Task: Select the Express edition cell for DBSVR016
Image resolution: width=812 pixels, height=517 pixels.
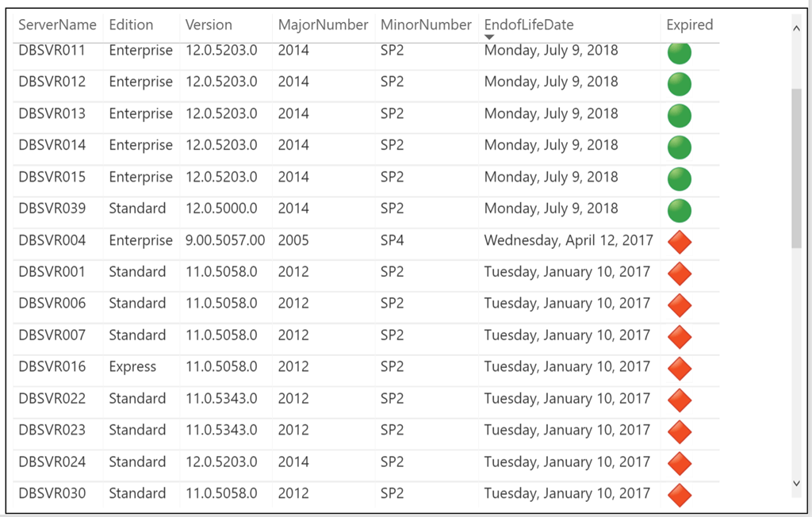Action: (x=132, y=367)
